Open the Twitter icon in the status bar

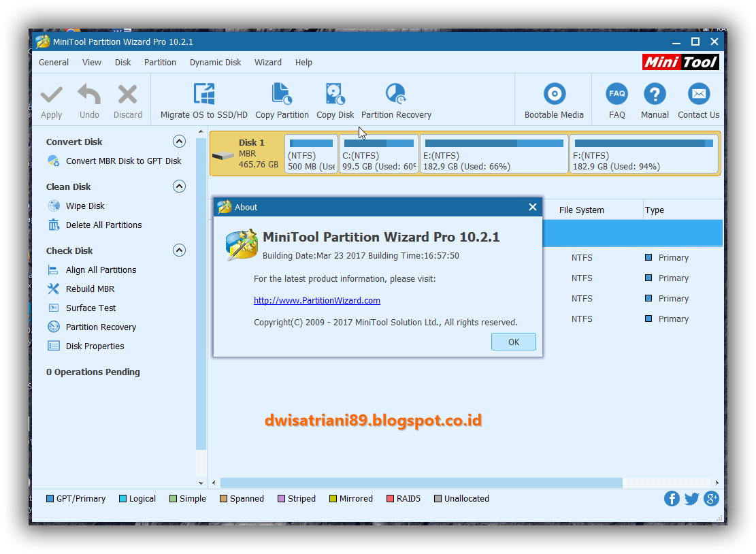point(691,499)
